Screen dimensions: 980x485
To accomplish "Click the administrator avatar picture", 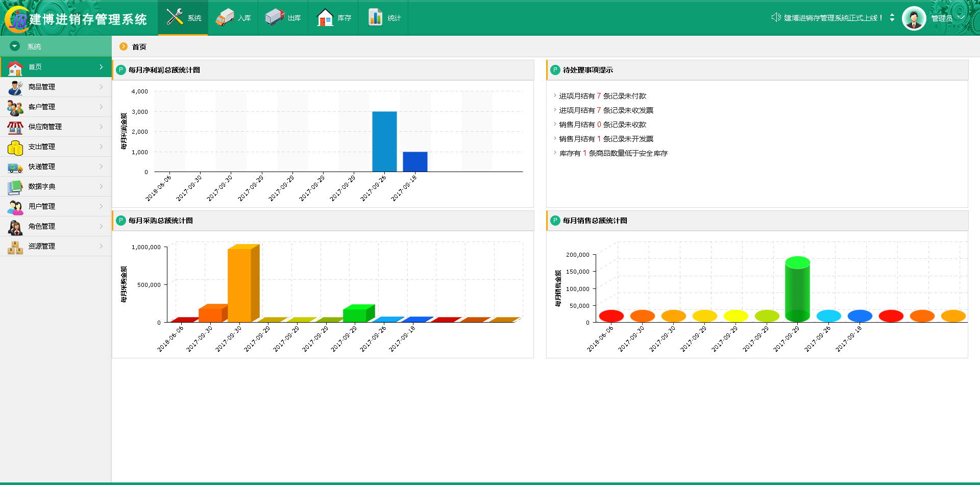I will (914, 18).
